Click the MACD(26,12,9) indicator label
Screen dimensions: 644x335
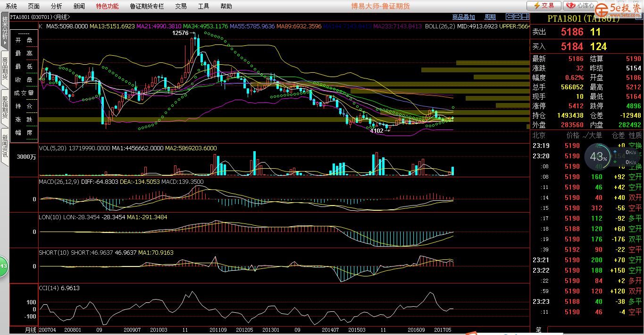tap(59, 182)
